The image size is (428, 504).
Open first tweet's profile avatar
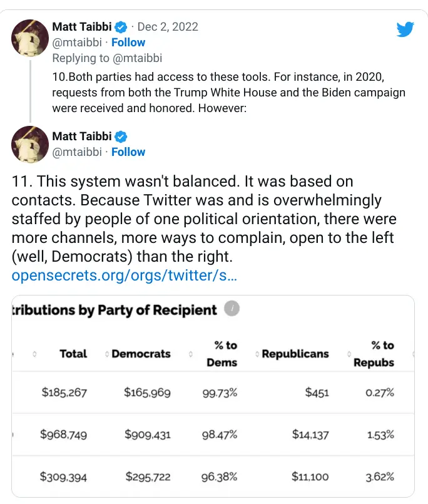(30, 38)
